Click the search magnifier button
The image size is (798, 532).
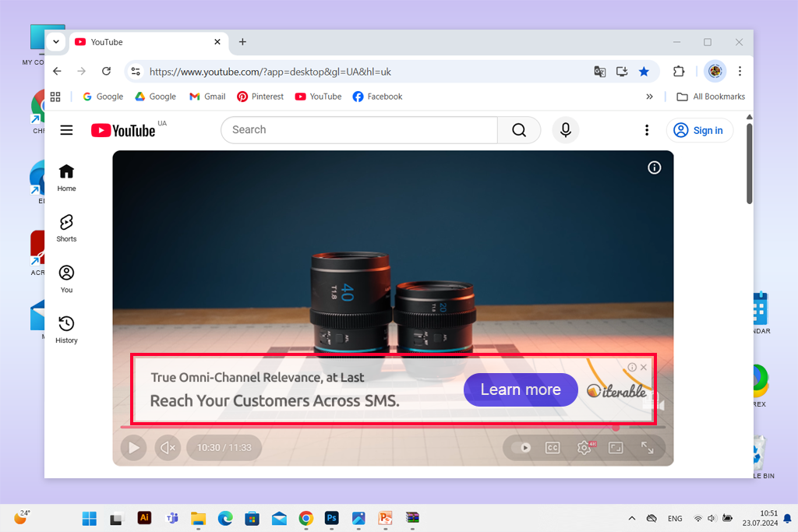coord(519,130)
